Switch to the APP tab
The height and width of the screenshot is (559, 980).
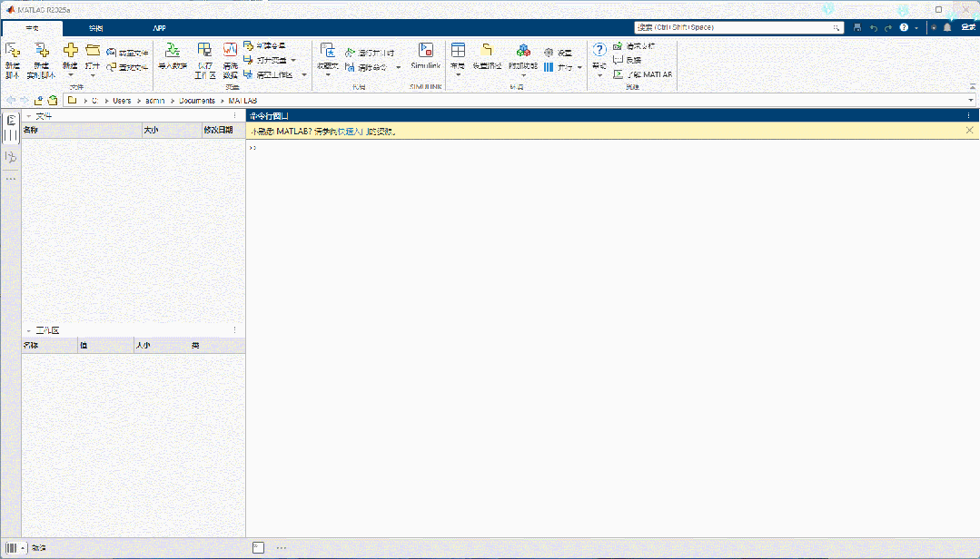(159, 28)
